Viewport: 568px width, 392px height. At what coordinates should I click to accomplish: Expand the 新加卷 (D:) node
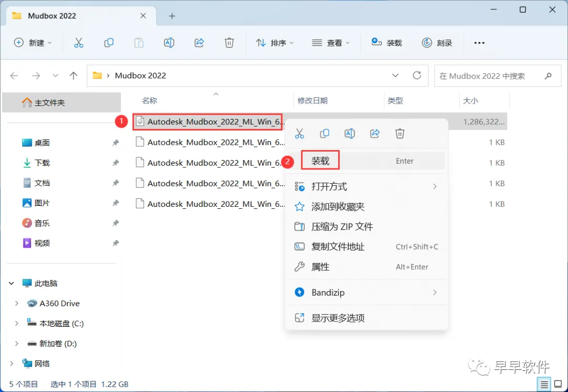(16, 344)
